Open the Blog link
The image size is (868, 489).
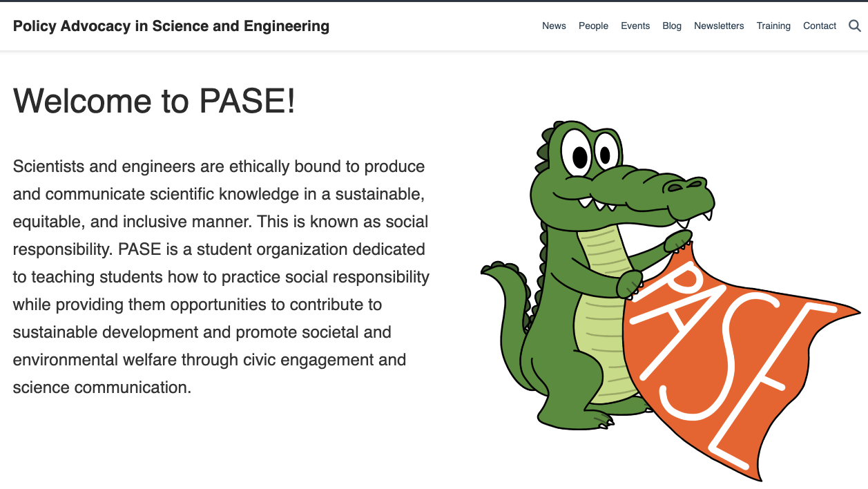[672, 26]
